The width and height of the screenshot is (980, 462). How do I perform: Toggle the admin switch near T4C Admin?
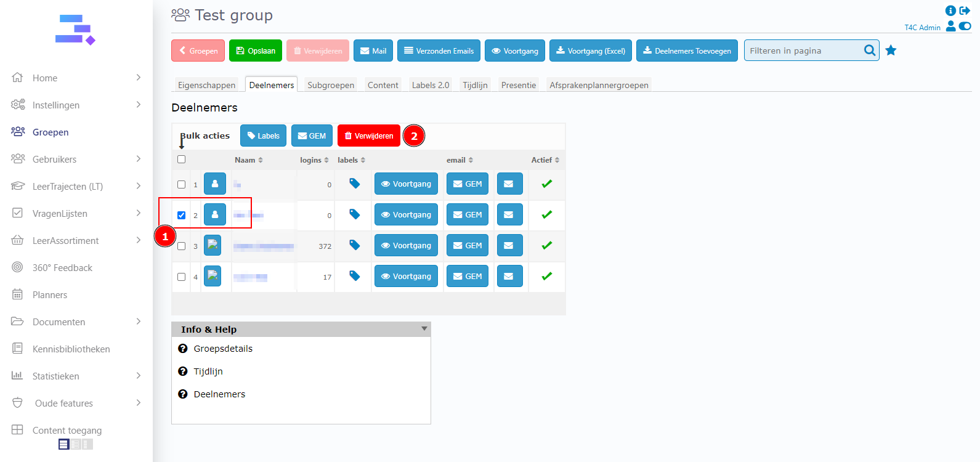click(965, 26)
